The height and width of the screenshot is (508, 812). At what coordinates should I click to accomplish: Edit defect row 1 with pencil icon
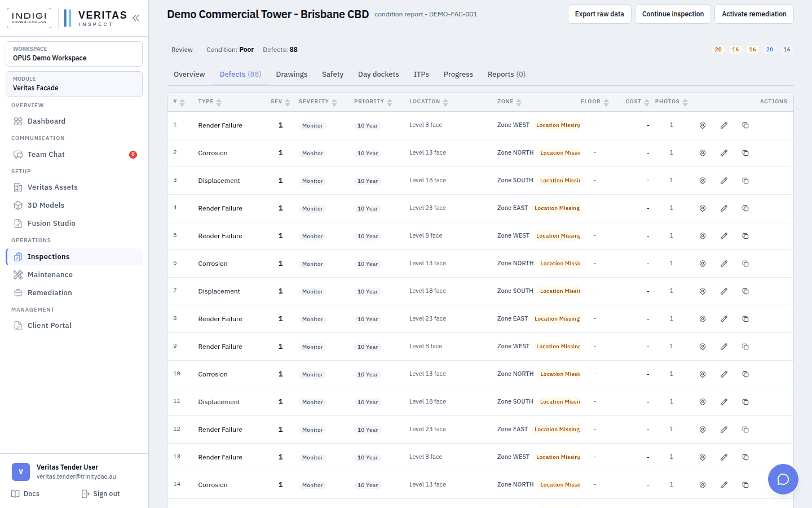(x=724, y=125)
